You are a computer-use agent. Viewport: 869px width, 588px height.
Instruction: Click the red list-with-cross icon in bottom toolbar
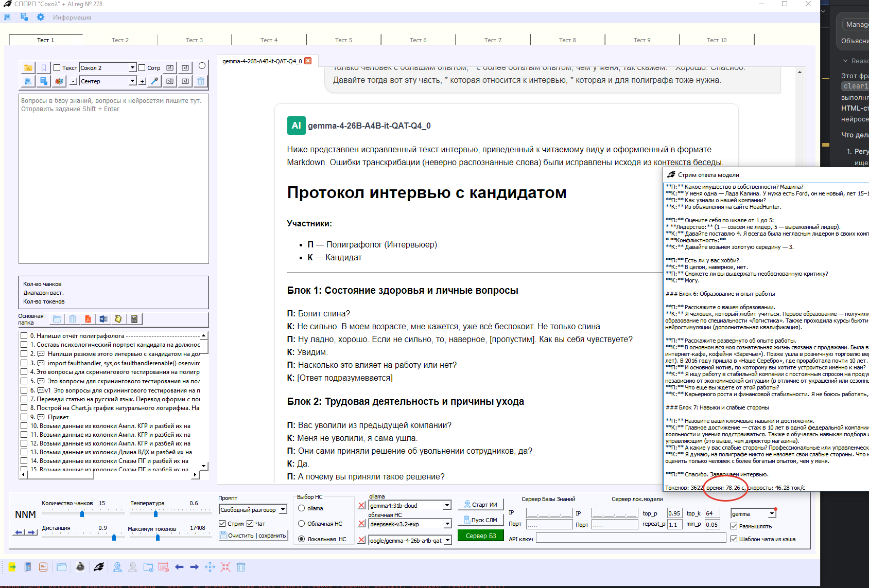click(164, 567)
